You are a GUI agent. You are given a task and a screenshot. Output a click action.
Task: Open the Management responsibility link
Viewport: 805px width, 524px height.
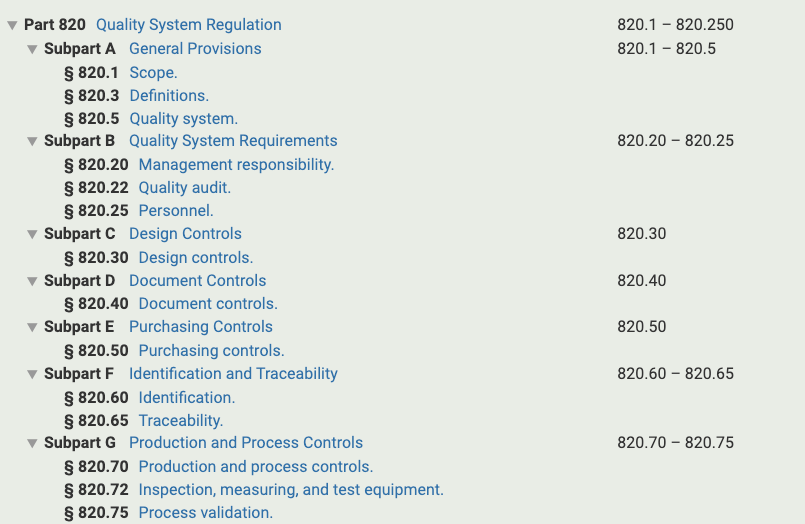[236, 165]
